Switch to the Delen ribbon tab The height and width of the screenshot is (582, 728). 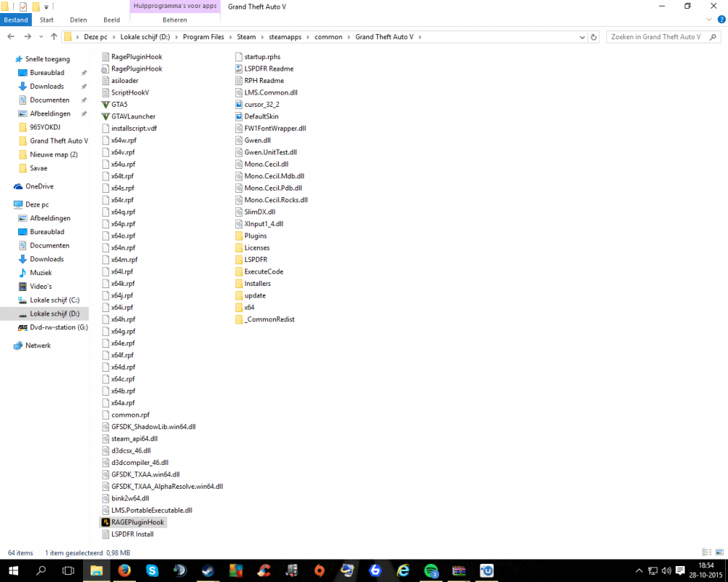pyautogui.click(x=79, y=20)
